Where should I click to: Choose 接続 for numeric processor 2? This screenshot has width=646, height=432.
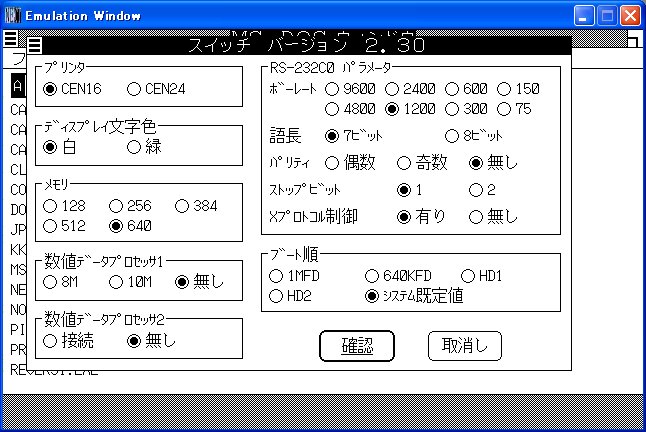point(50,341)
